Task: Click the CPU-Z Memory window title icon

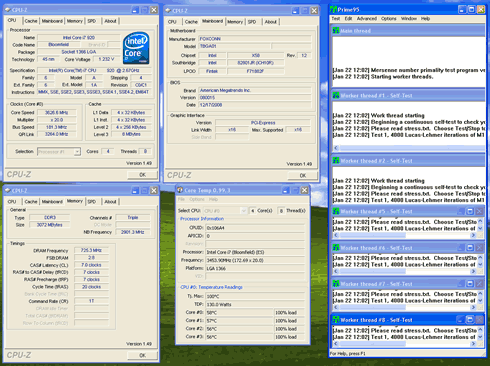Action: (x=8, y=190)
